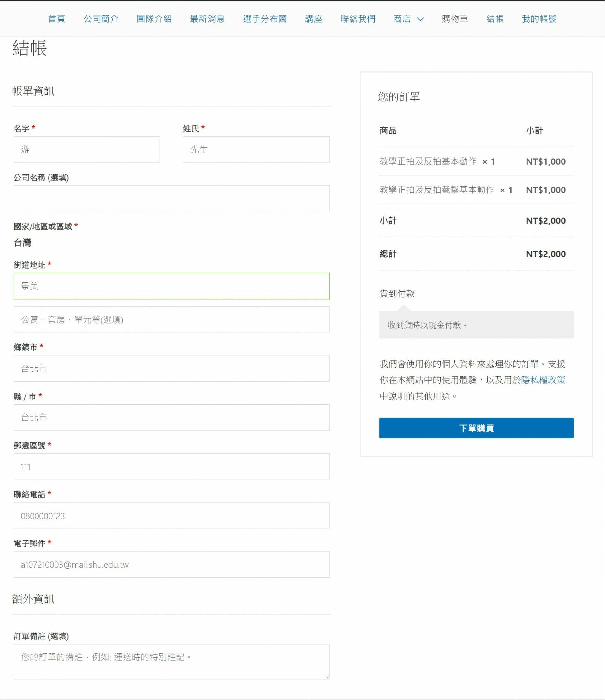Image resolution: width=605 pixels, height=700 pixels.
Task: Click the 最新消息 nav link
Action: (207, 19)
